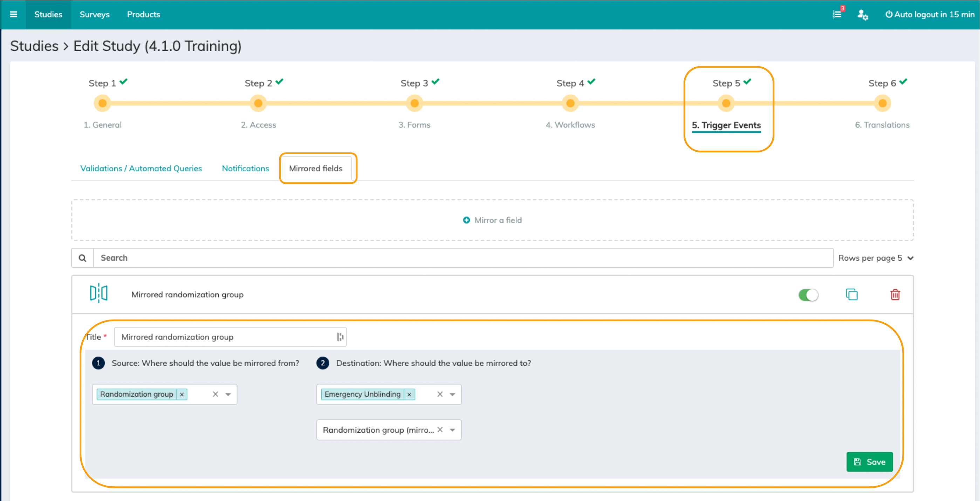Remove the Emergency Unblinding tag
980x501 pixels.
409,394
